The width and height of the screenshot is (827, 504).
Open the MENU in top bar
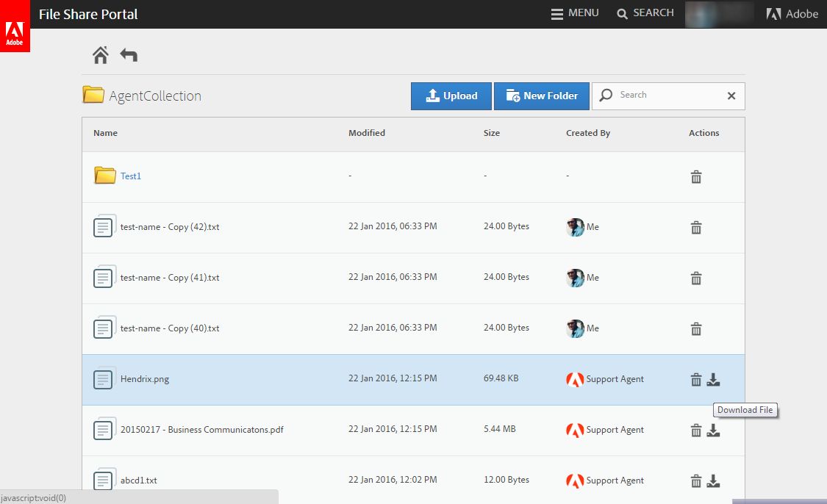click(x=575, y=13)
